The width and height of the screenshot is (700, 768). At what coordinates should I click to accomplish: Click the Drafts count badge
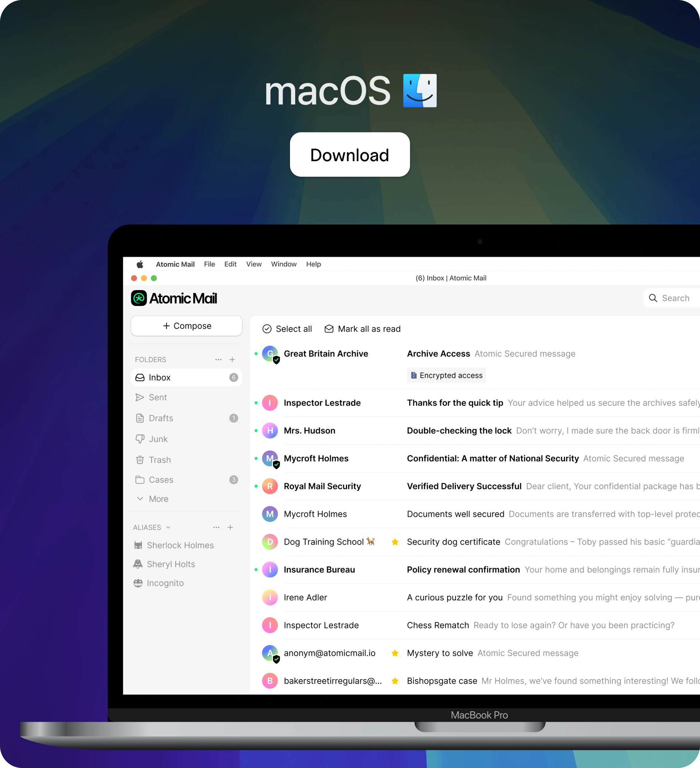(x=233, y=418)
